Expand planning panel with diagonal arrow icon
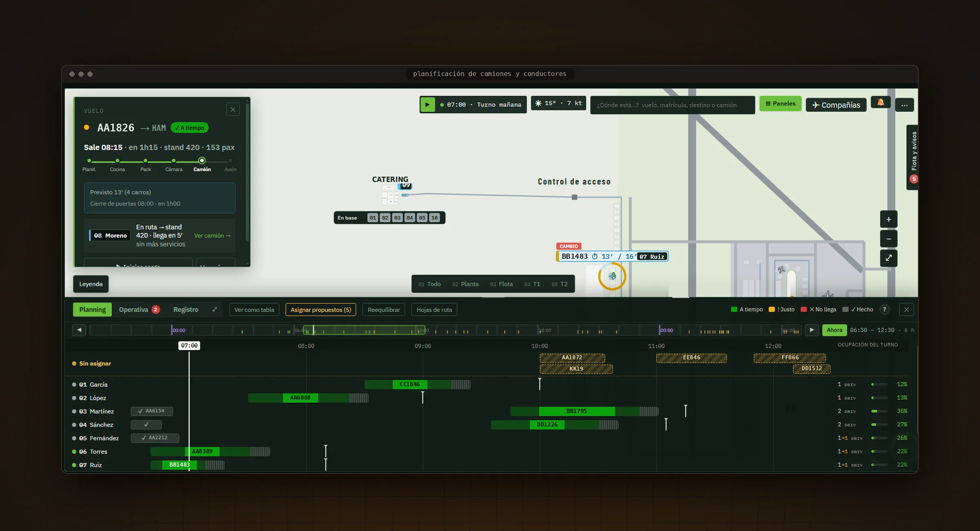Image resolution: width=980 pixels, height=531 pixels. 215,310
